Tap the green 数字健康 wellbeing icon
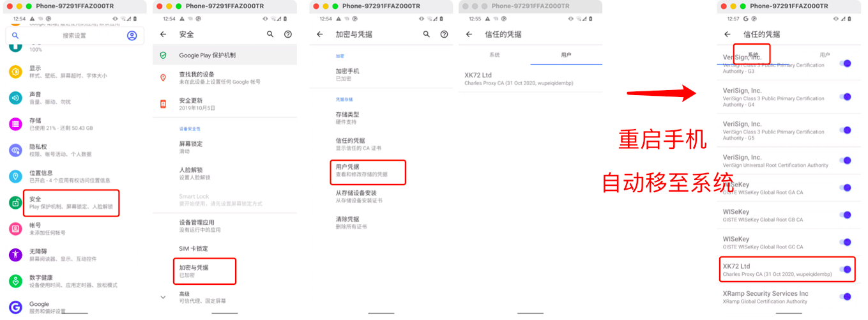Image resolution: width=868 pixels, height=320 pixels. point(15,281)
